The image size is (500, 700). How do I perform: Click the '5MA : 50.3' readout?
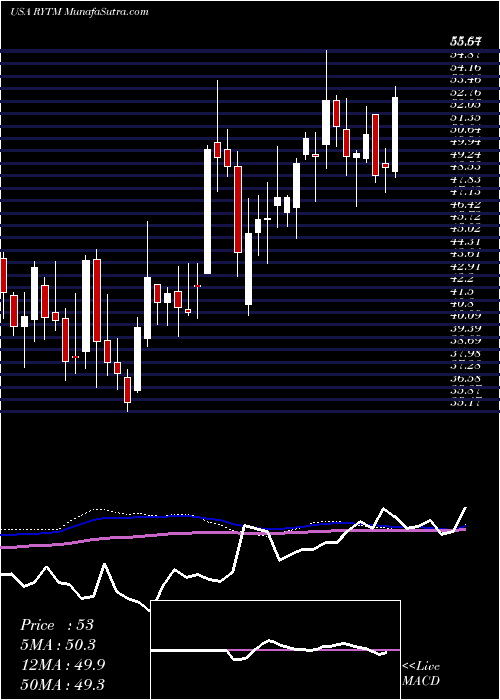pos(58,645)
